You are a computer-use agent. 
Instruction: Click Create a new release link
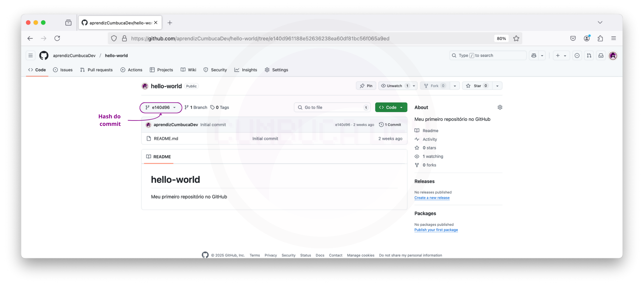[x=432, y=198]
